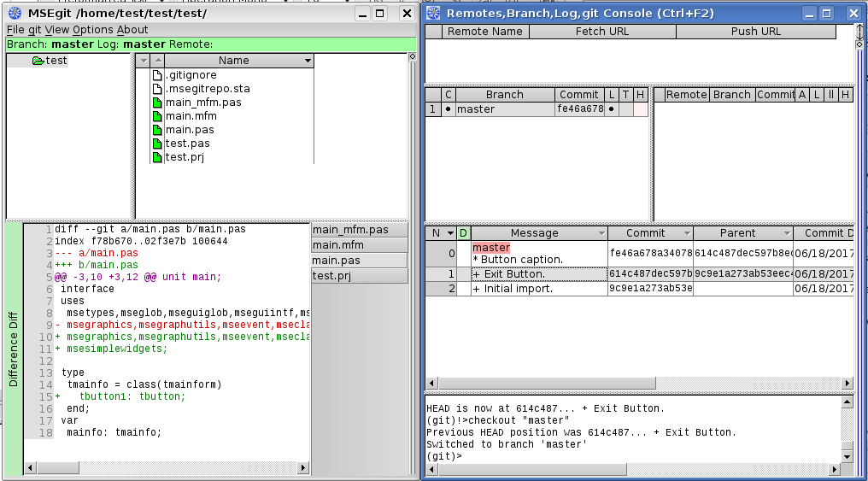Switch to the main.mfm diff tab
868x481 pixels.
[x=360, y=245]
